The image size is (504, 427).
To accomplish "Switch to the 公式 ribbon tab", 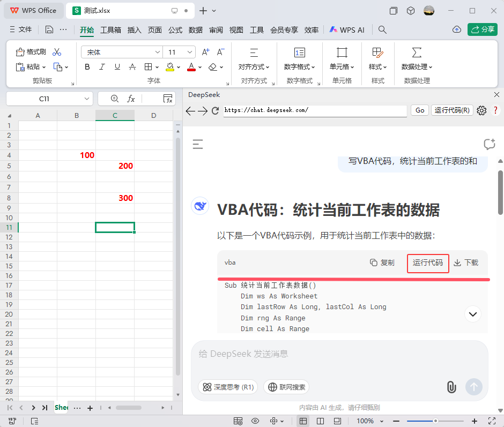I will point(175,30).
